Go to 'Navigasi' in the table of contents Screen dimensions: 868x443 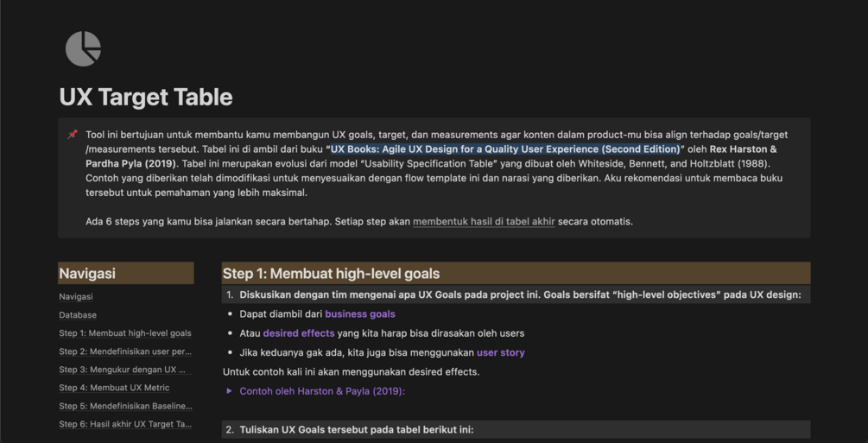click(76, 297)
